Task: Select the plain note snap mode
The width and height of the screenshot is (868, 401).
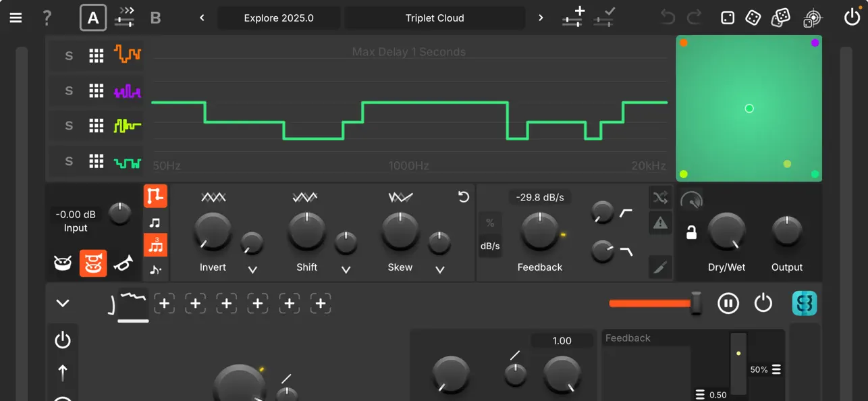Action: pos(155,222)
